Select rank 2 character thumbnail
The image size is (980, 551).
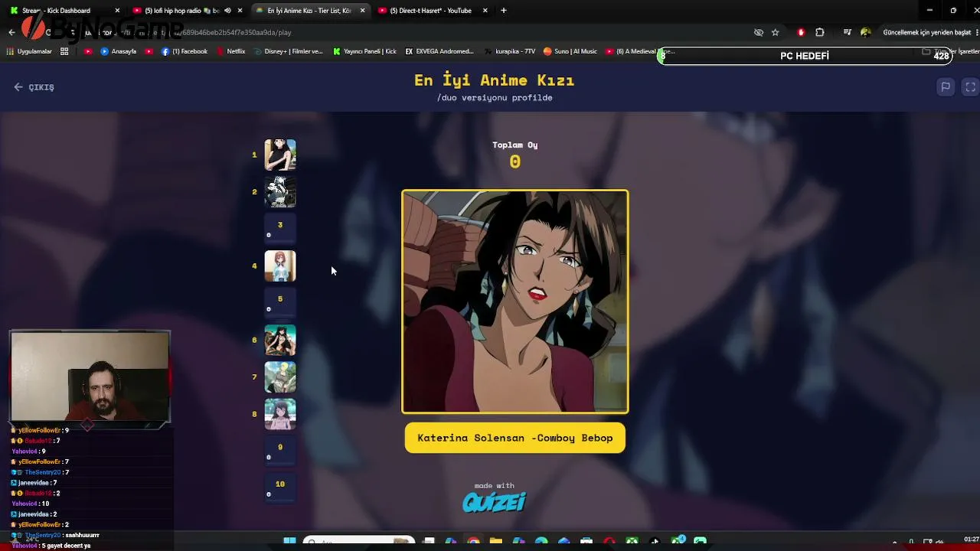[x=280, y=191]
